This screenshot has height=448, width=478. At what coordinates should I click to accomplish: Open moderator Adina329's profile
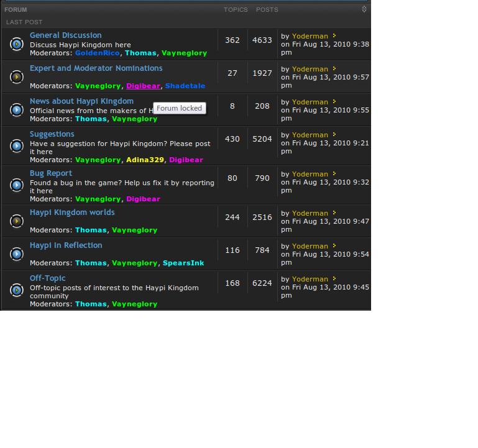(x=145, y=160)
